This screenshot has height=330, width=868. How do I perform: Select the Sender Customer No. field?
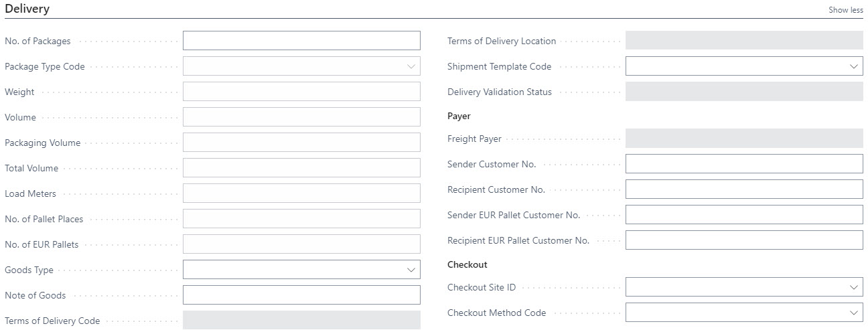(x=744, y=164)
